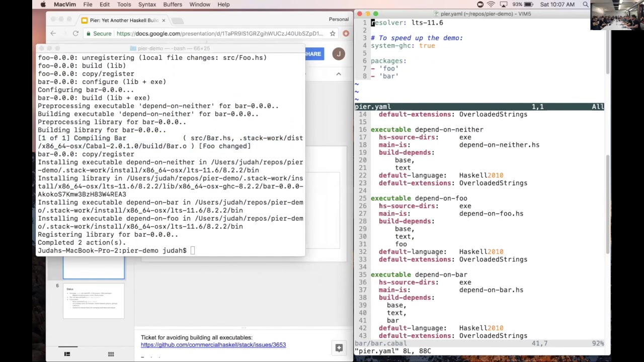Screen dimensions: 644x362
Task: Open Spotlight search
Action: coord(585,5)
